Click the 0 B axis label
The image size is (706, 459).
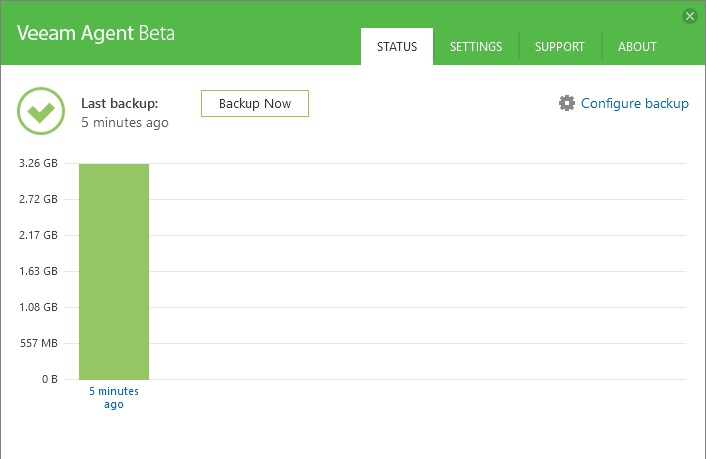(49, 379)
